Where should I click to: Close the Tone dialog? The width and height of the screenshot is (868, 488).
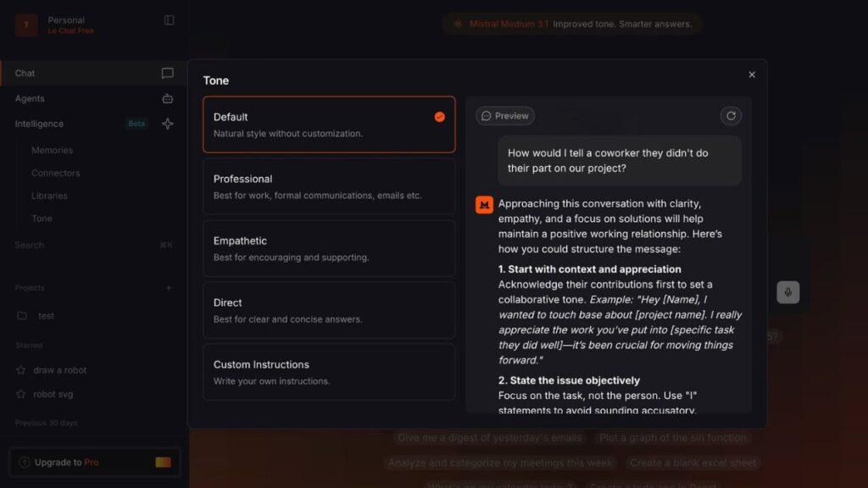coord(751,75)
